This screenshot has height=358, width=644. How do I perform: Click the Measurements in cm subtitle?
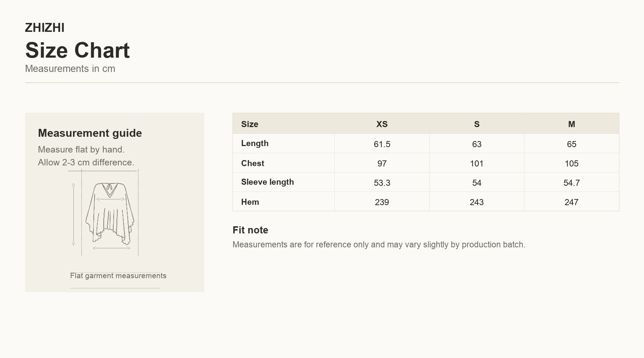70,68
